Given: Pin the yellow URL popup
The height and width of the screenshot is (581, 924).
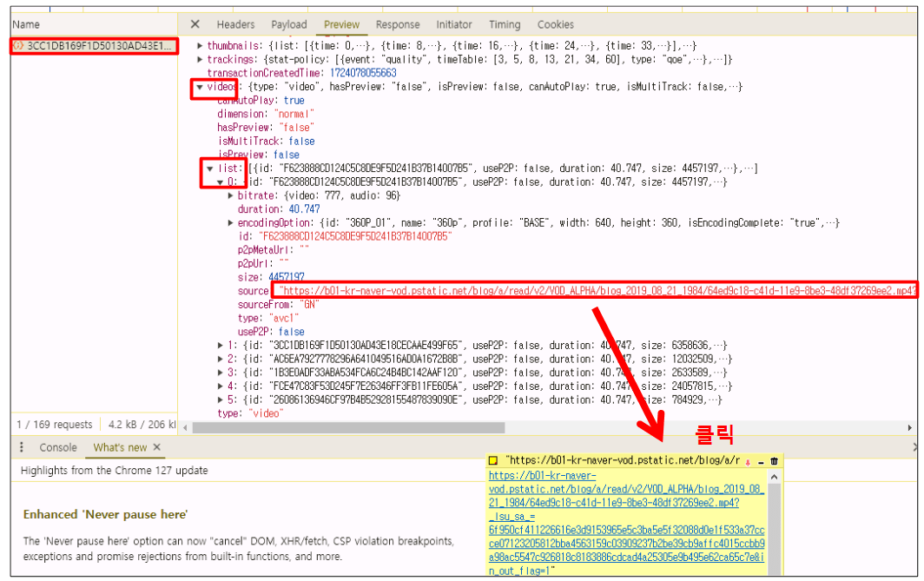Looking at the screenshot, I should click(748, 462).
